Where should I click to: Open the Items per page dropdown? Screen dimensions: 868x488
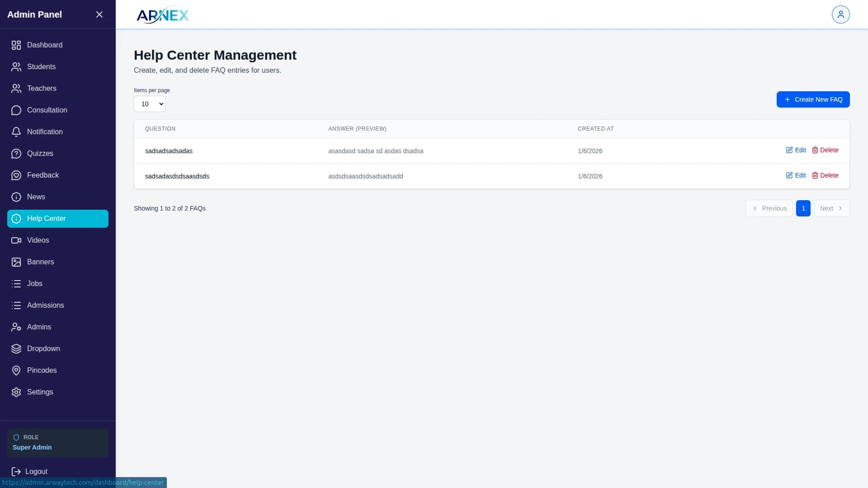[150, 104]
